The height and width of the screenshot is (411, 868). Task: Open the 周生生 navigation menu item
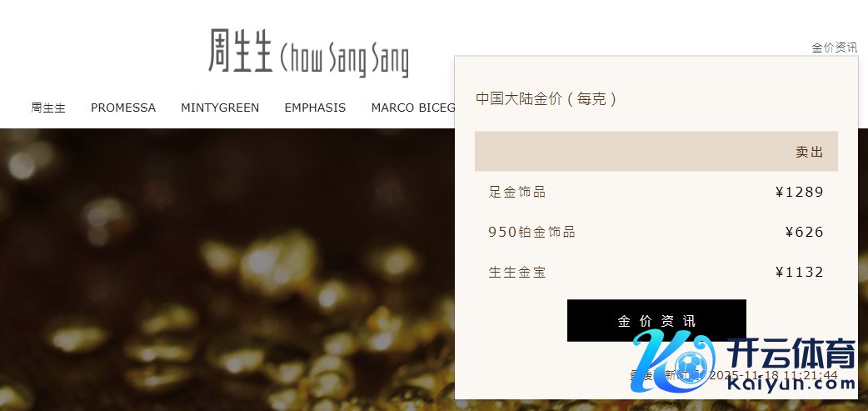pyautogui.click(x=48, y=108)
